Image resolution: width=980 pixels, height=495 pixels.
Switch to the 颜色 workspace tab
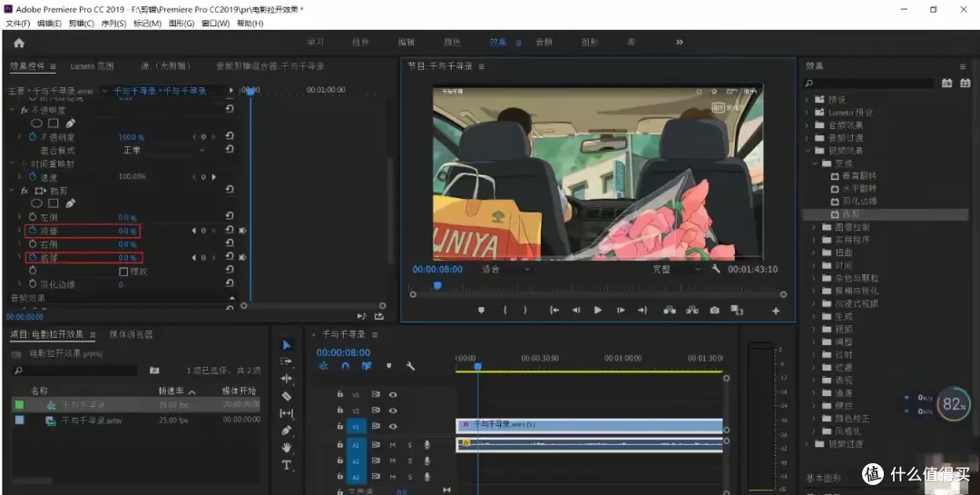point(452,42)
